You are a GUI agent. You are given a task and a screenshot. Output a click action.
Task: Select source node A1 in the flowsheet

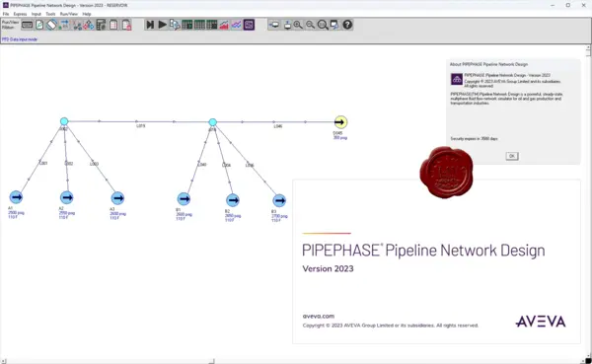click(x=16, y=197)
